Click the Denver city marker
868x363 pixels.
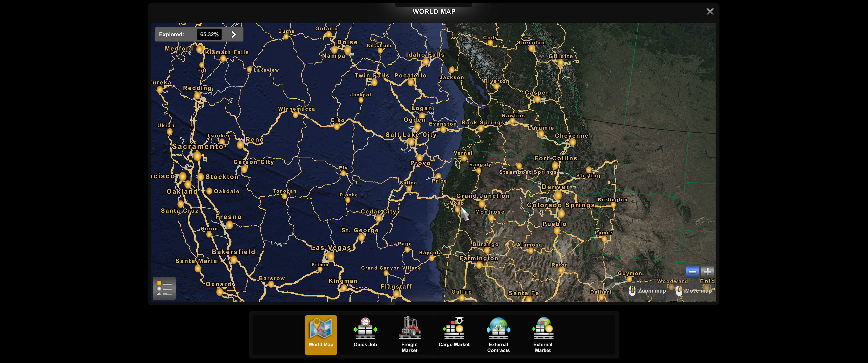coord(558,195)
